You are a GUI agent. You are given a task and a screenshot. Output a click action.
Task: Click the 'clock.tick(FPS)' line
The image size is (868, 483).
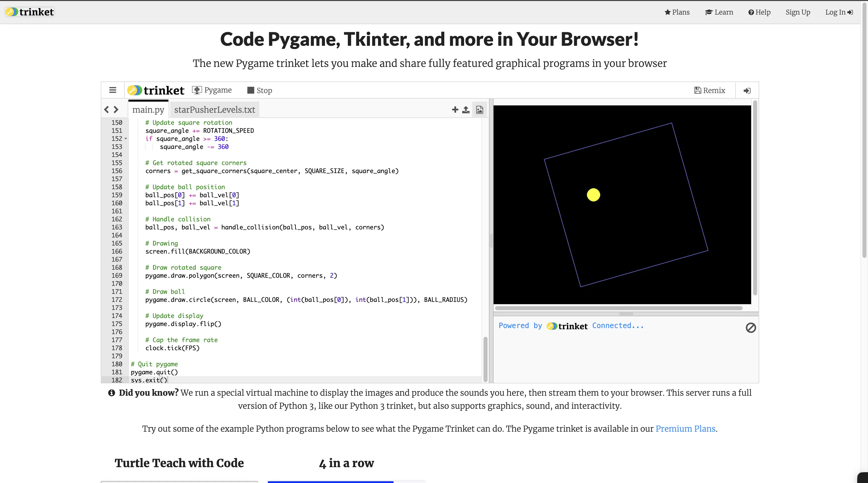coord(172,348)
